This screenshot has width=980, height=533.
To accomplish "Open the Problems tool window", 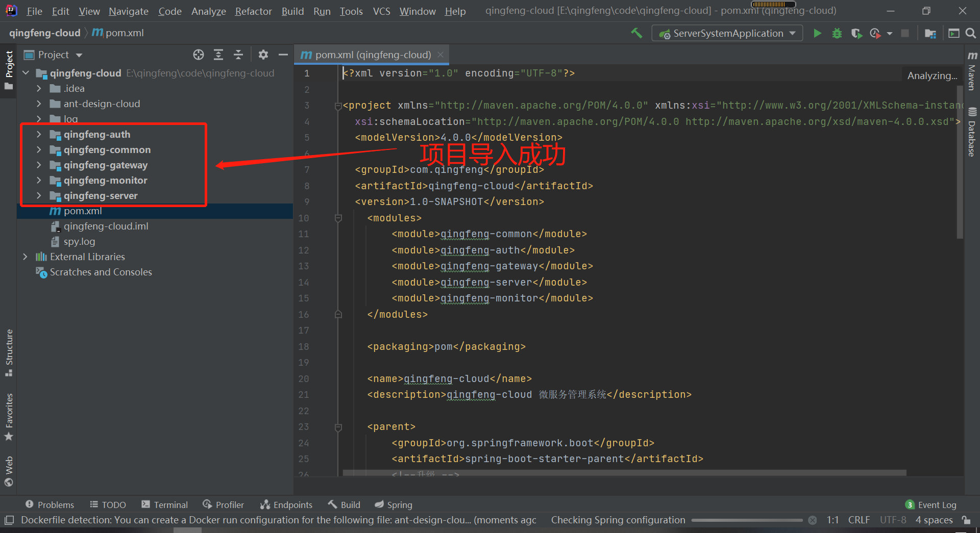I will (50, 504).
